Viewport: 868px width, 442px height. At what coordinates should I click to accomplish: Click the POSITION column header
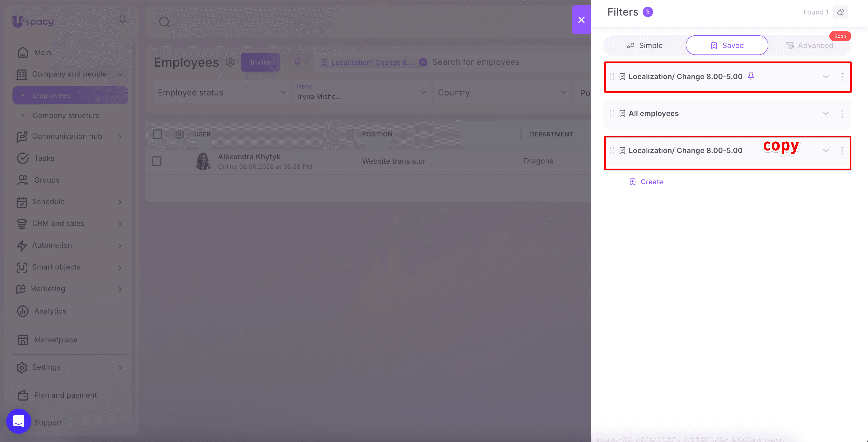click(x=377, y=134)
